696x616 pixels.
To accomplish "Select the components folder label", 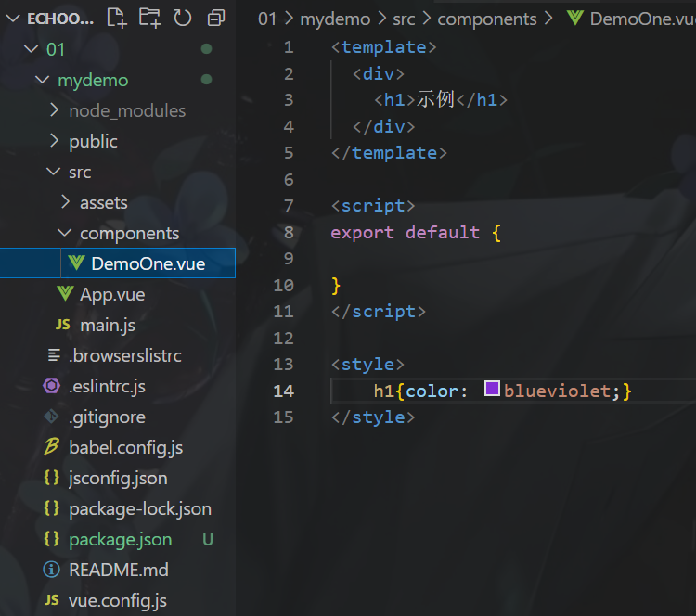I will click(x=130, y=234).
